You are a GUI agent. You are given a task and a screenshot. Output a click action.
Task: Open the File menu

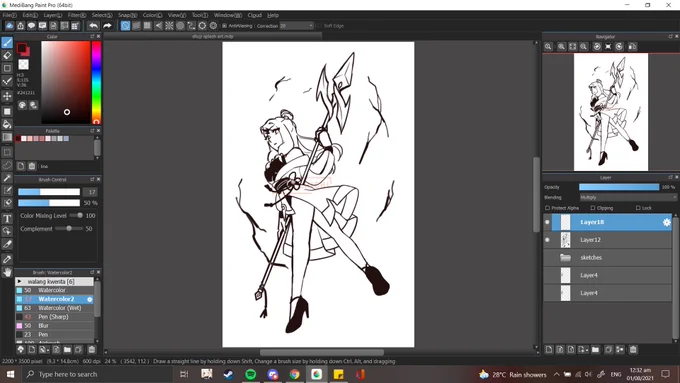click(10, 15)
